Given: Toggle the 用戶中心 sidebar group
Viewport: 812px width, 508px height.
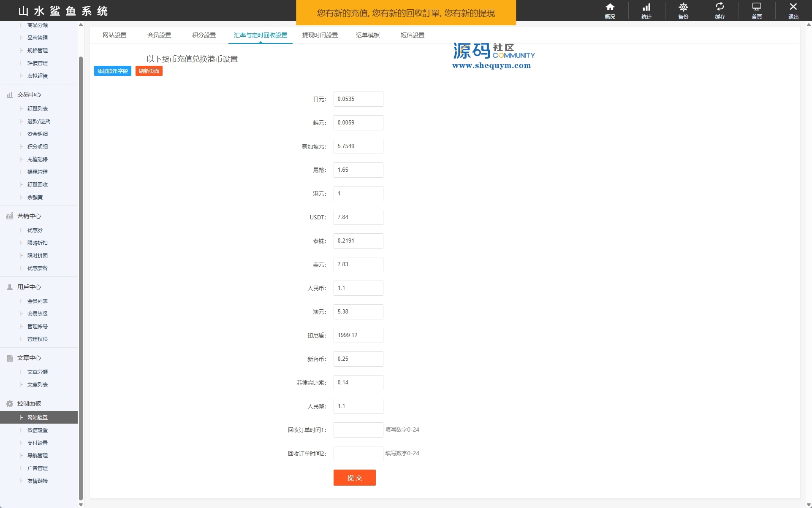Looking at the screenshot, I should point(29,287).
